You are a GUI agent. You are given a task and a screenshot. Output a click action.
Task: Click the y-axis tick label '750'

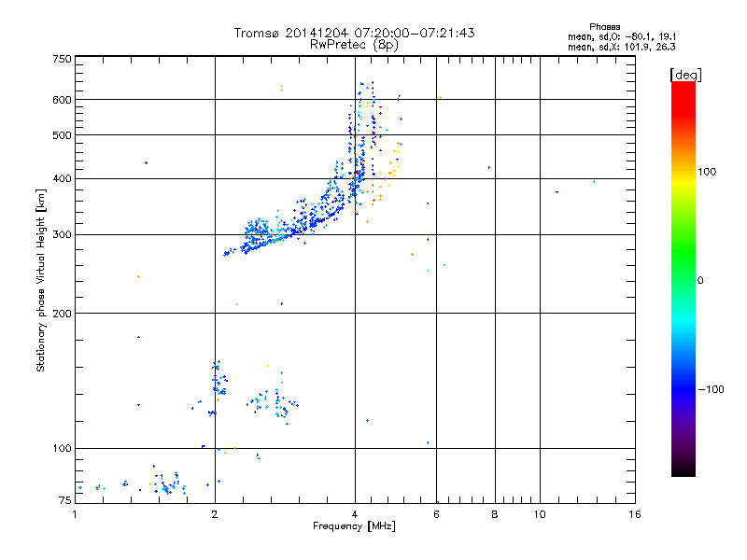62,59
